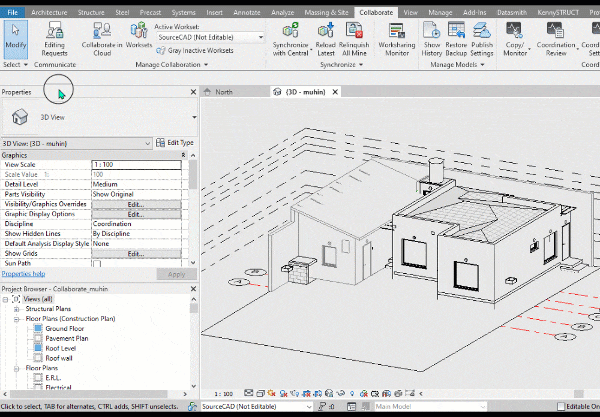Click Edit for Show Grids
The width and height of the screenshot is (600, 417).
(x=136, y=254)
